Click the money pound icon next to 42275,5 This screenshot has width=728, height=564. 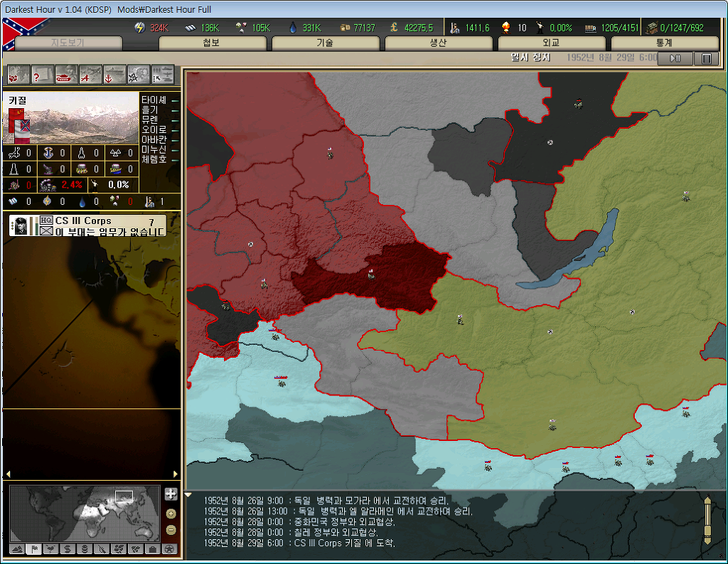[394, 28]
